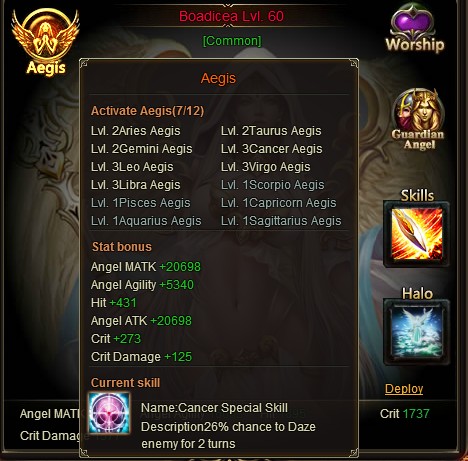
Task: Click the green [Common] quality label
Action: tap(232, 41)
